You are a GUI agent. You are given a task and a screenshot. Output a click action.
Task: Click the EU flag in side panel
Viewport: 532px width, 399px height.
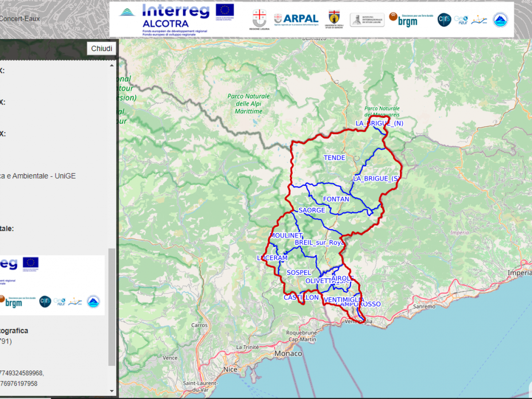coord(31,262)
